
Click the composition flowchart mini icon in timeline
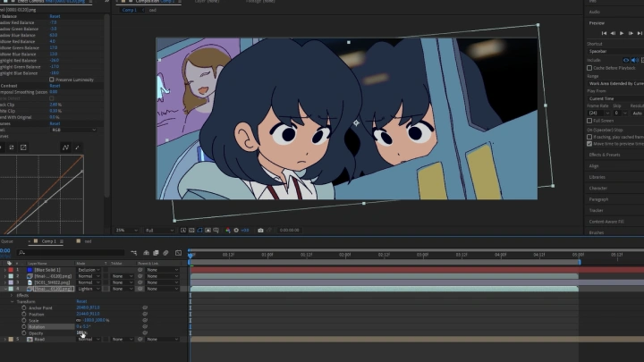[134, 253]
